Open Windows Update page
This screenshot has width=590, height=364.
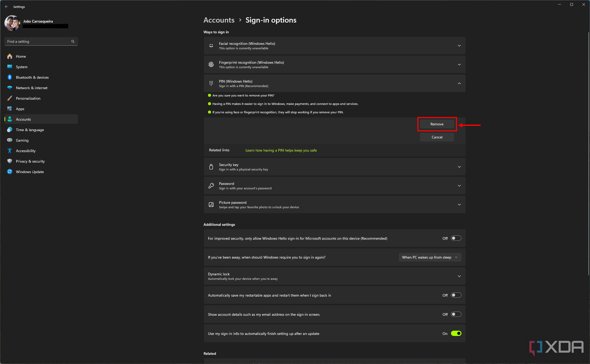click(x=41, y=172)
